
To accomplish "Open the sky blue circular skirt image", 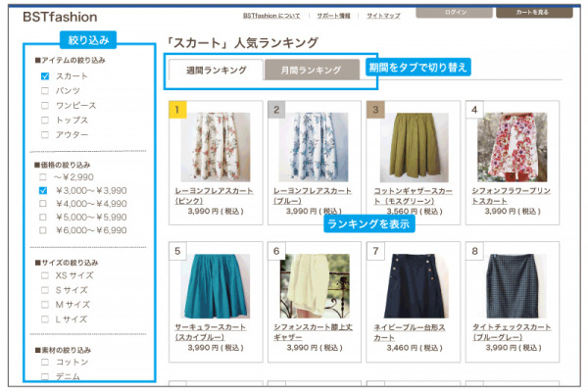I will tap(216, 286).
